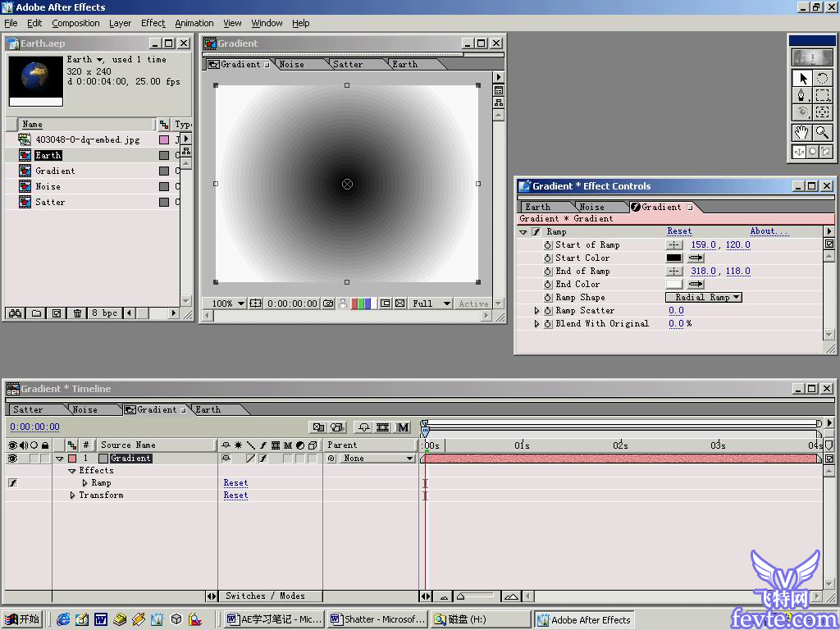840x630 pixels.
Task: Open the Animation menu
Action: (x=194, y=23)
